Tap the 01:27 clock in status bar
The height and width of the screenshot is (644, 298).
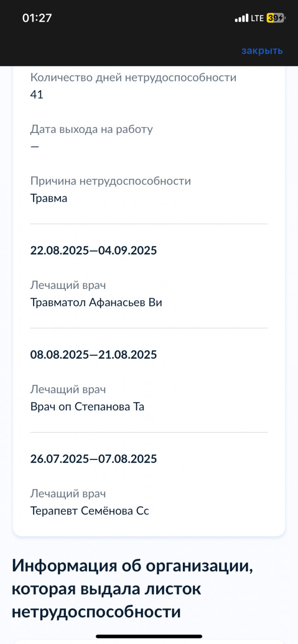tap(37, 18)
